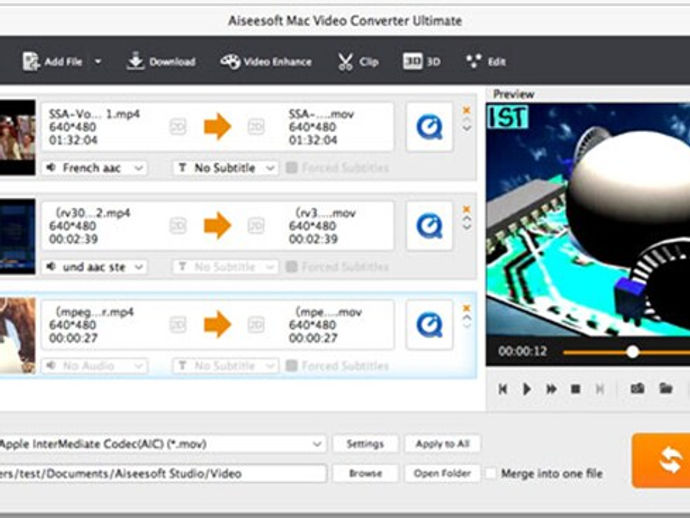Open the French aac audio track dropdown
Image resolution: width=690 pixels, height=518 pixels.
(x=94, y=168)
